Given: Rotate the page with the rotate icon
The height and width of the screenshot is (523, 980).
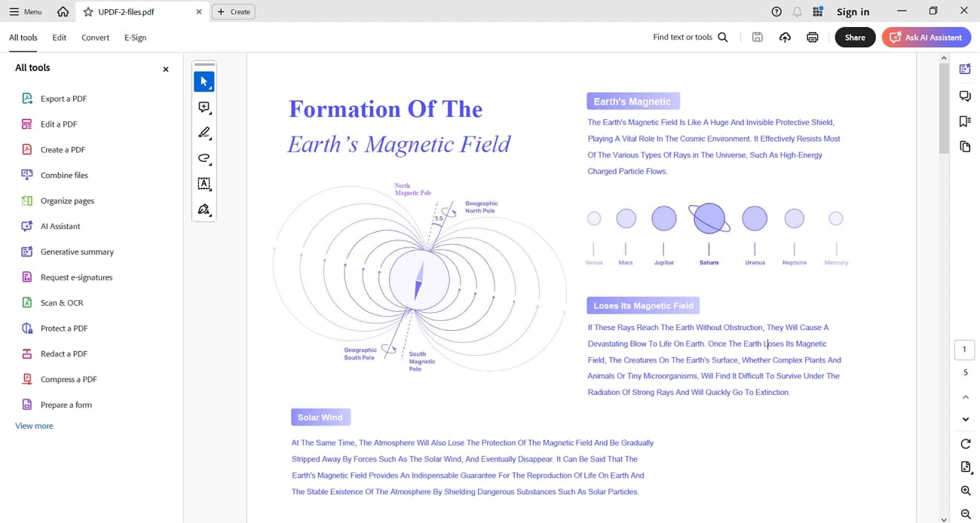Looking at the screenshot, I should coord(965,444).
